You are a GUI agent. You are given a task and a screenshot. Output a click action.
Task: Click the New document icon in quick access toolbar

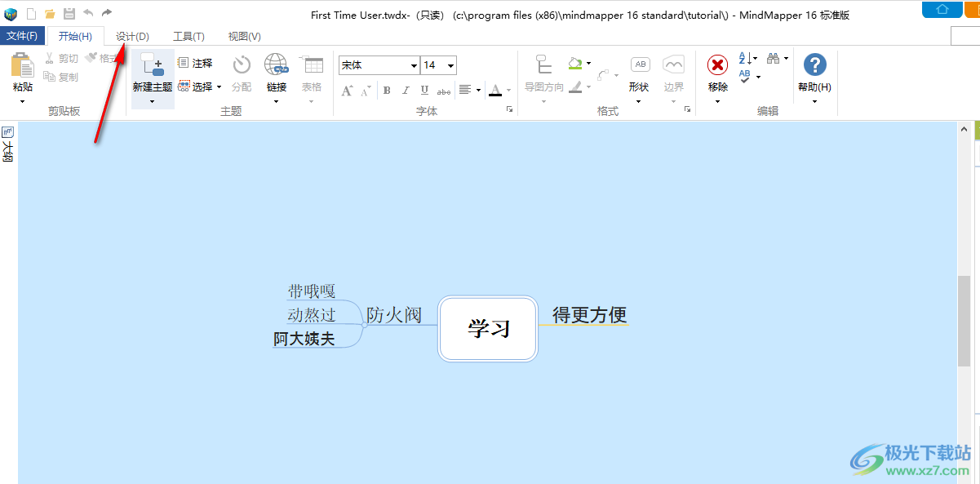[31, 14]
